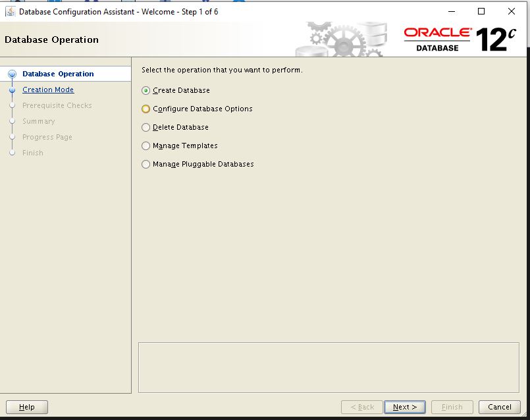
Task: Click the Progress Page step label
Action: pyautogui.click(x=47, y=137)
